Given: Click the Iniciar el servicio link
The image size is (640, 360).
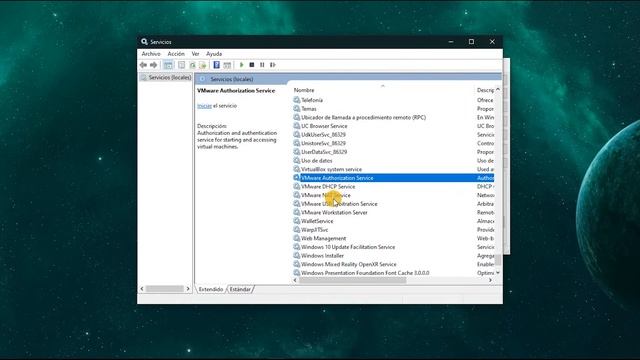Looking at the screenshot, I should click(204, 106).
